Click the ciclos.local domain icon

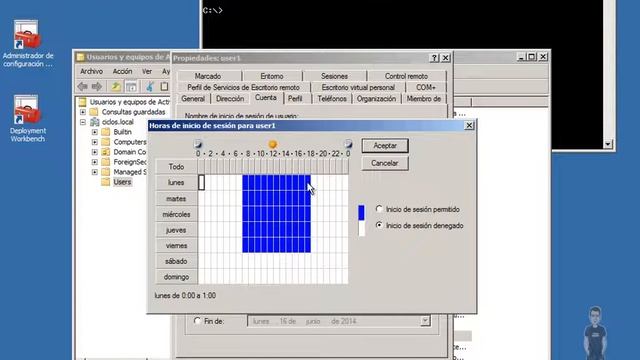tap(95, 122)
